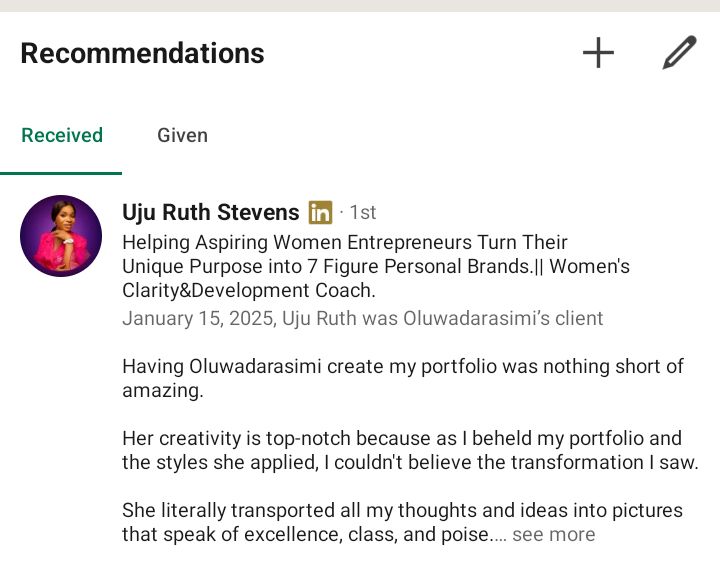Click the Recommendations section heading
This screenshot has height=561, width=720.
142,53
